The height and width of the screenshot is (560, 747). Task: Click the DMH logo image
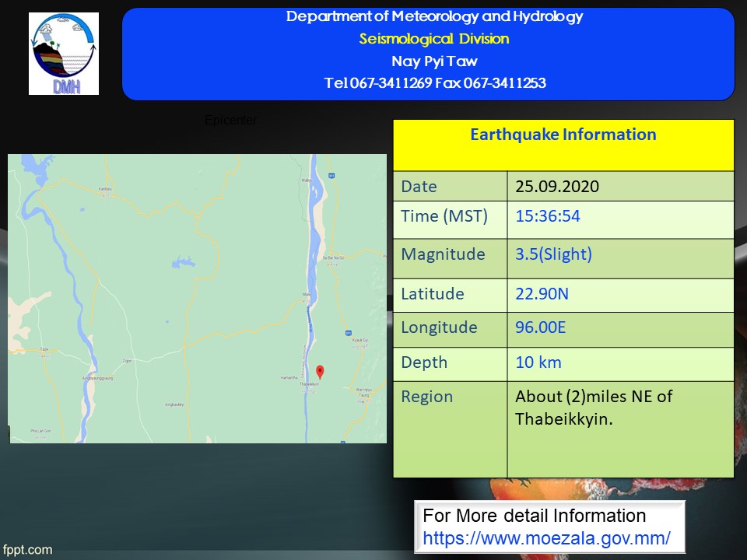tap(64, 54)
